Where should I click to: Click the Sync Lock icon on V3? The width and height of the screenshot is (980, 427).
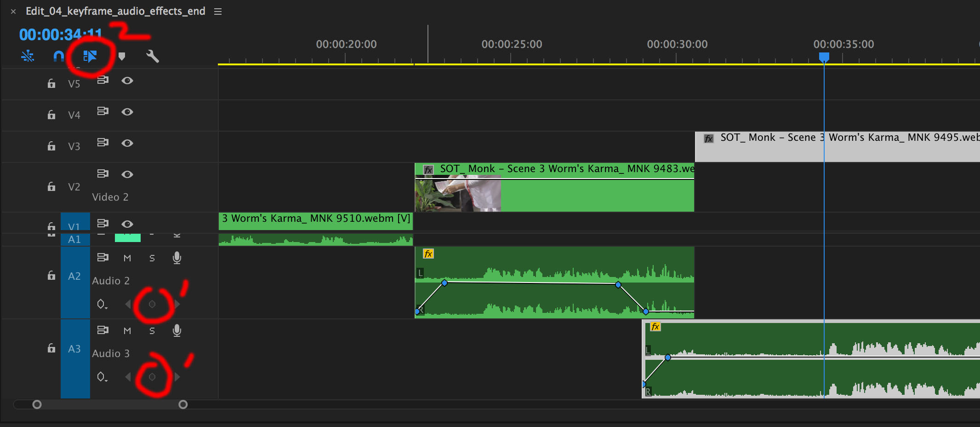[103, 143]
